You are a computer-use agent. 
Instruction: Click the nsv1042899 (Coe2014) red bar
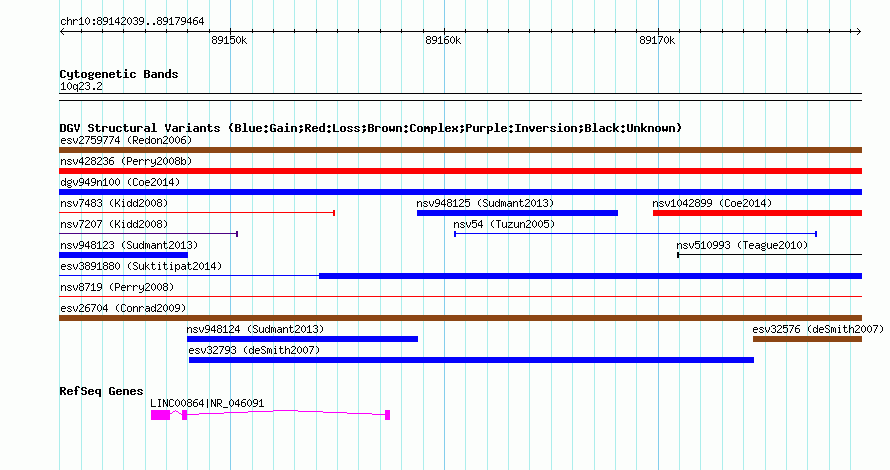click(757, 213)
